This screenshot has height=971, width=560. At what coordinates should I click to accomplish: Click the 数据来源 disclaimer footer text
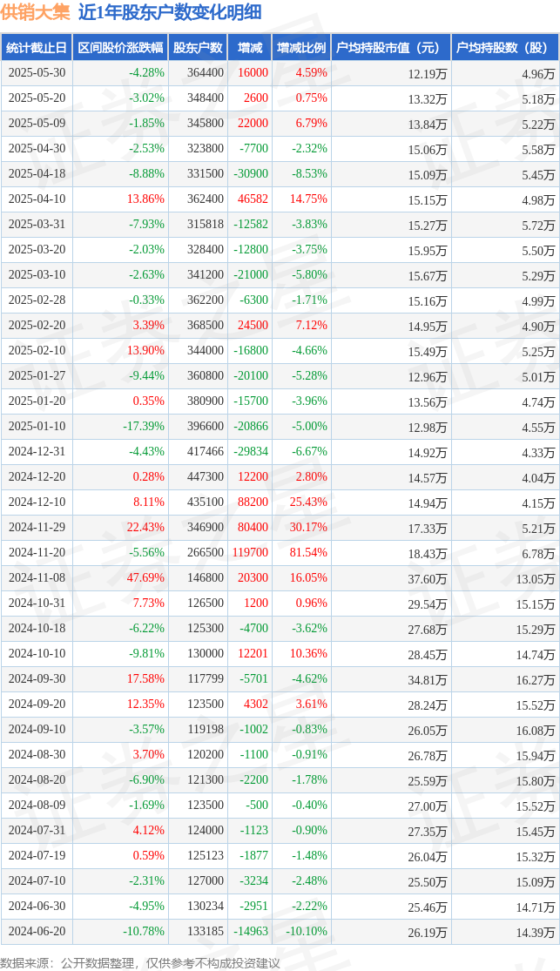[140, 963]
